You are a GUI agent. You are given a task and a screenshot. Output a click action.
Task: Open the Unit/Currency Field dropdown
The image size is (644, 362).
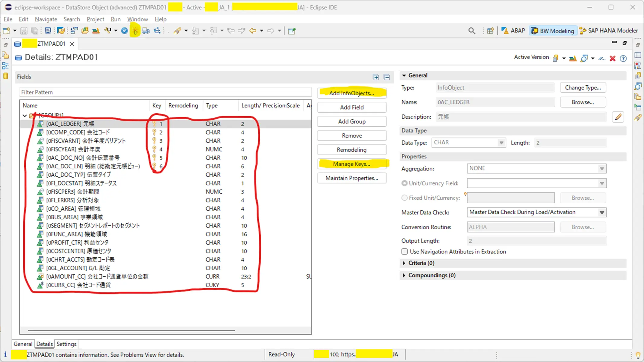(602, 183)
